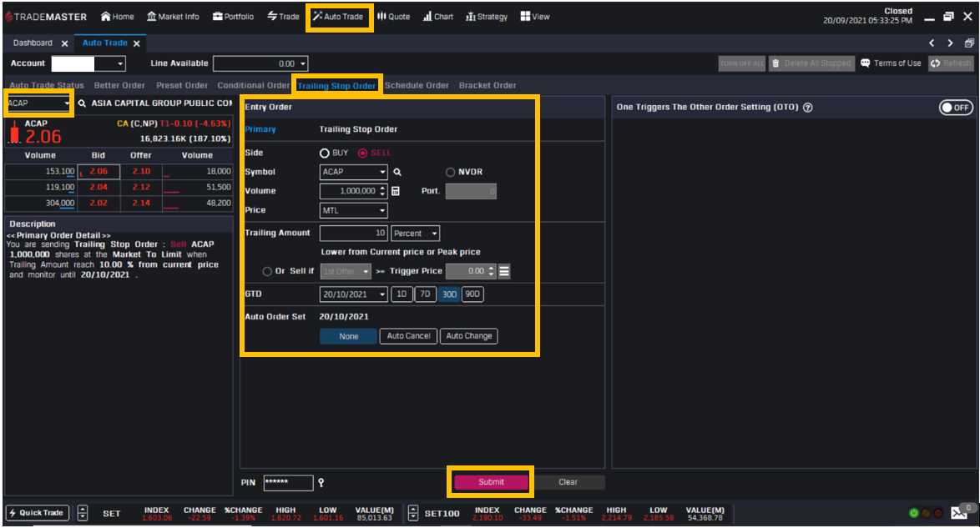Enable the NVDR option
980x528 pixels.
point(450,173)
